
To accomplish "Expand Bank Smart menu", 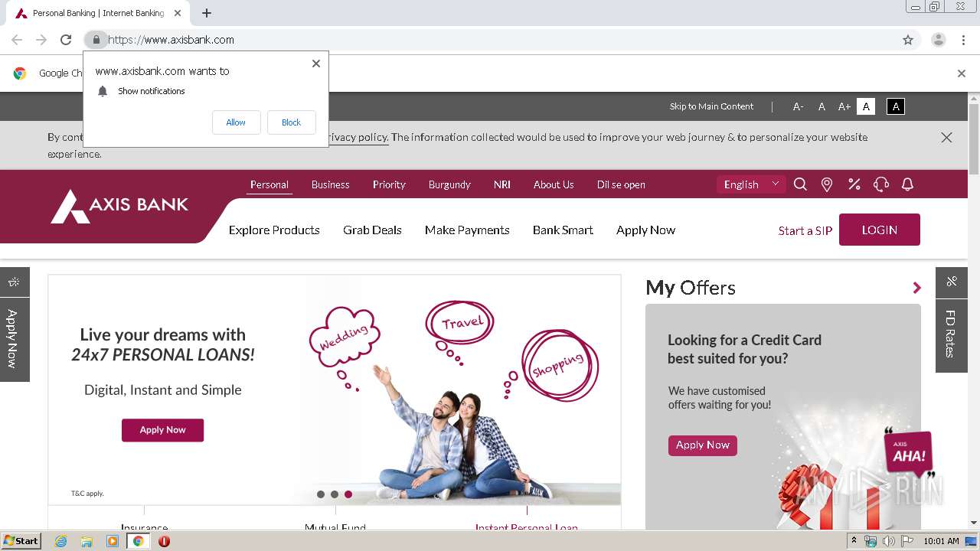I will 563,230.
